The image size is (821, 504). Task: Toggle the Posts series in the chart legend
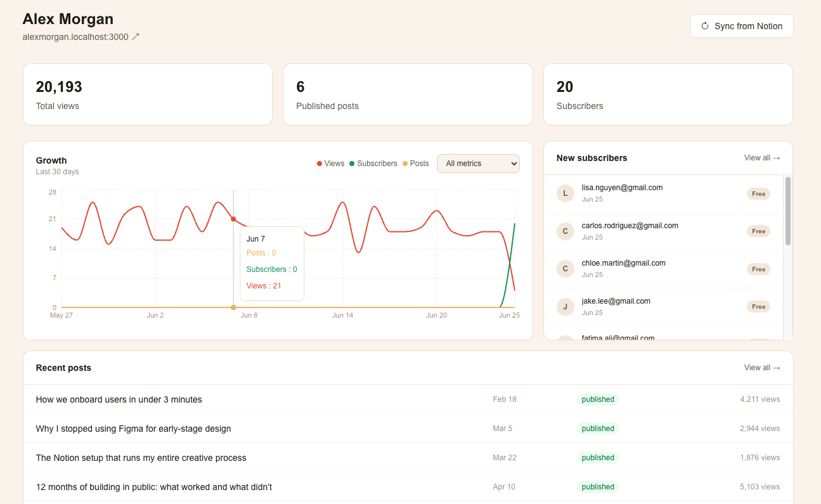(x=415, y=164)
